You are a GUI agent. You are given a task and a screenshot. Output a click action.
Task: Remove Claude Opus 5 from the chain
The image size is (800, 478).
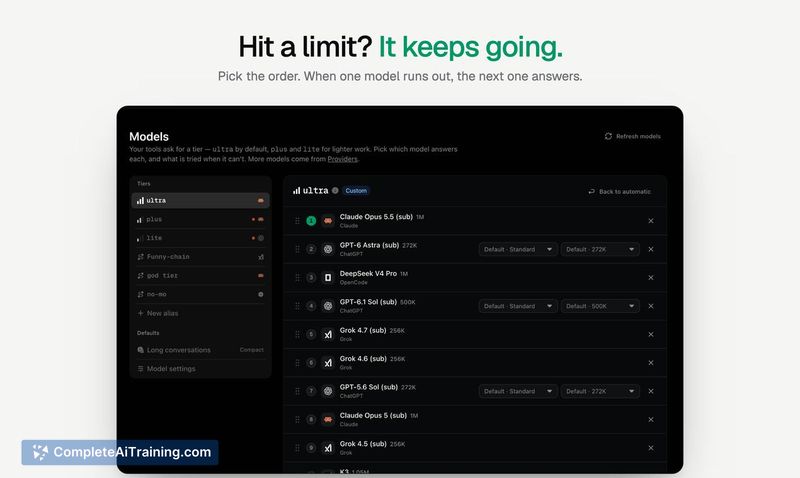(651, 419)
